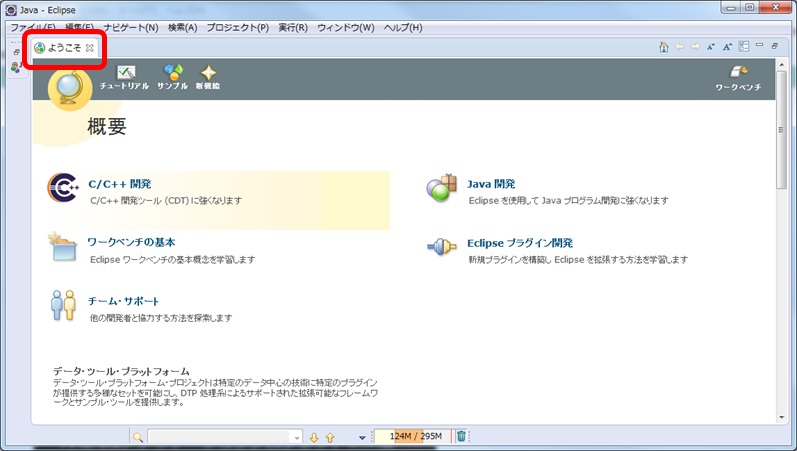Open the blue dropdown triangle in status bar

click(362, 437)
